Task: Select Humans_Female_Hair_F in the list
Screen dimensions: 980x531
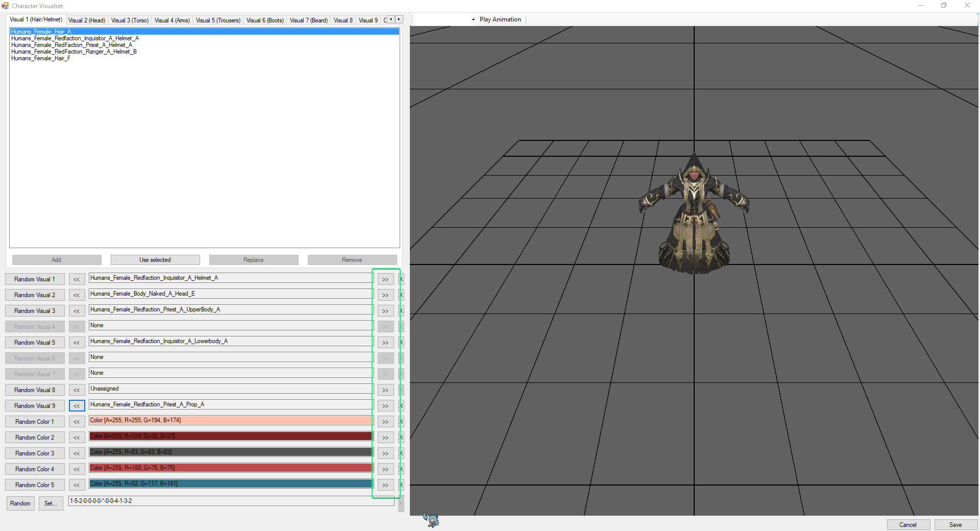Action: [41, 58]
